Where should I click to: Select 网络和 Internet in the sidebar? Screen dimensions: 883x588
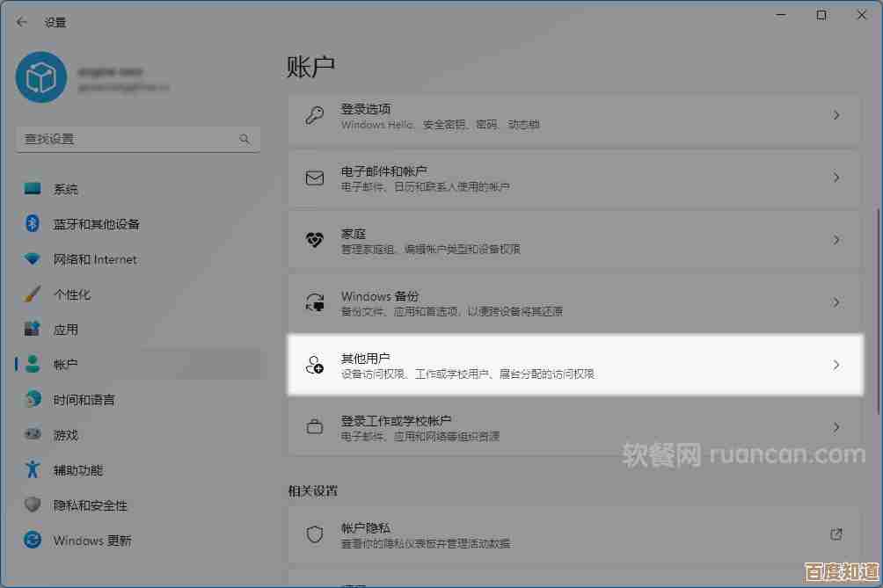coord(31,258)
